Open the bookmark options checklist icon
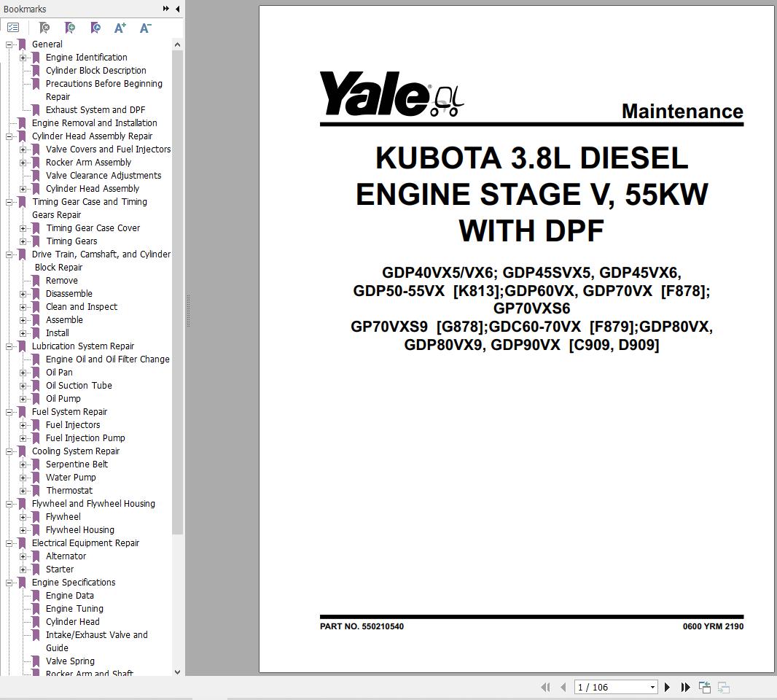 (13, 28)
